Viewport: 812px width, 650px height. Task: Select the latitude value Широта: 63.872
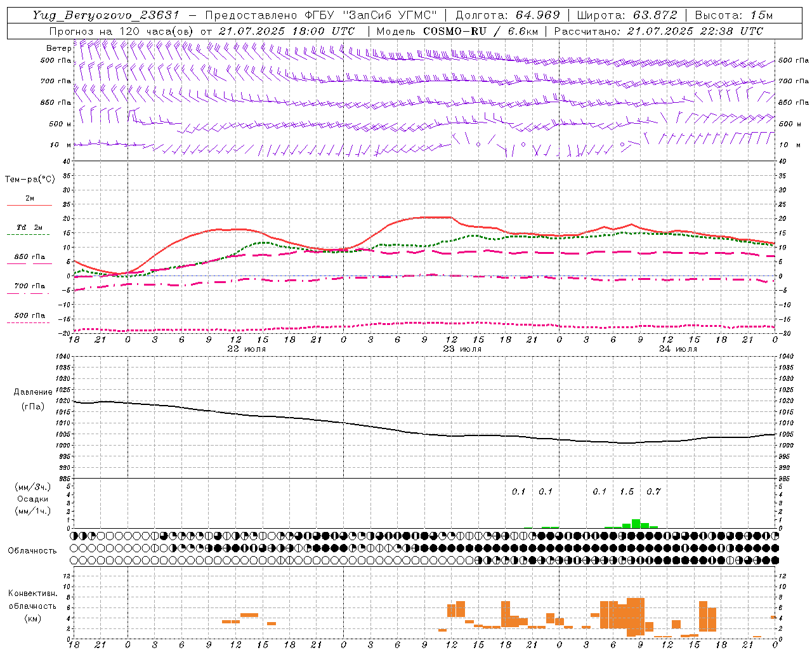[627, 15]
